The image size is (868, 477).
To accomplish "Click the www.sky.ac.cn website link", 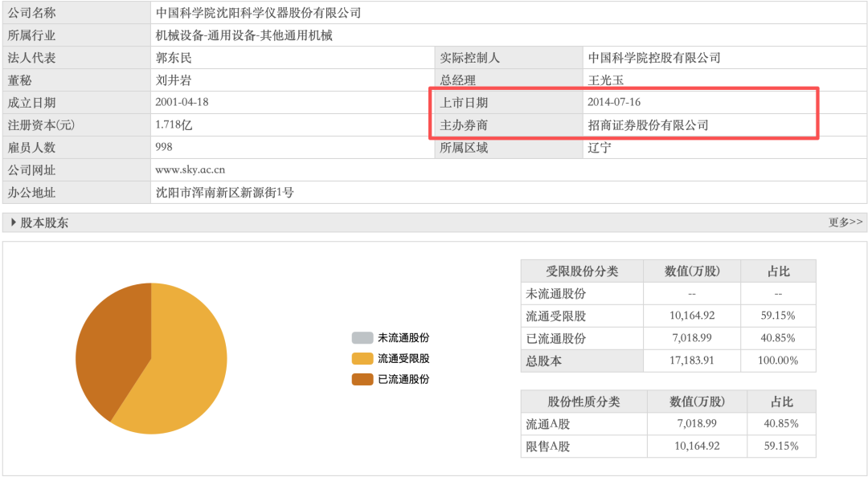I will point(190,170).
